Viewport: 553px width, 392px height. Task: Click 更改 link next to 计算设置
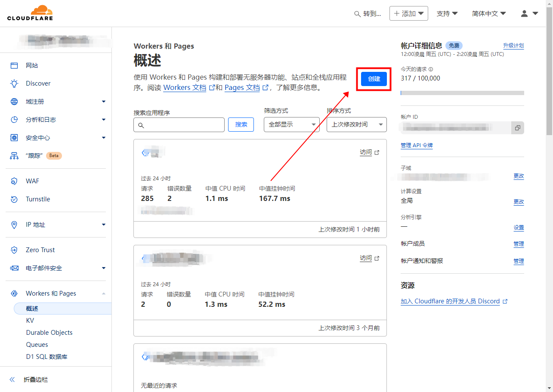point(519,202)
